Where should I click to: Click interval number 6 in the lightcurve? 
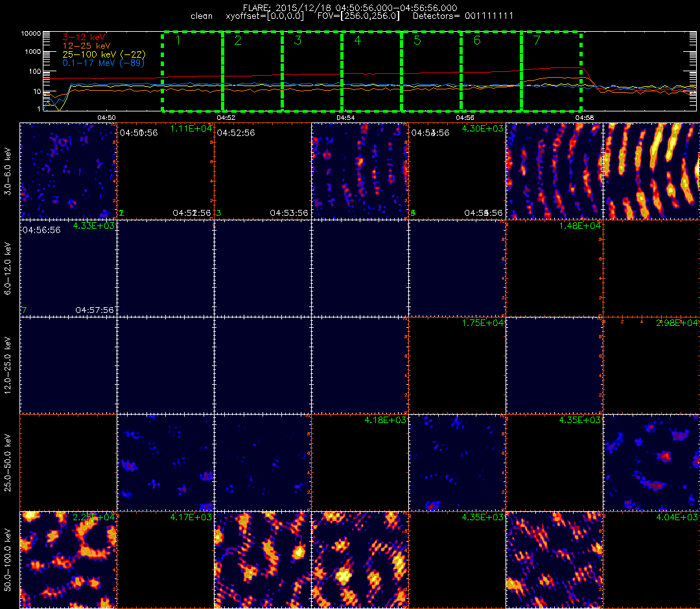pyautogui.click(x=477, y=40)
